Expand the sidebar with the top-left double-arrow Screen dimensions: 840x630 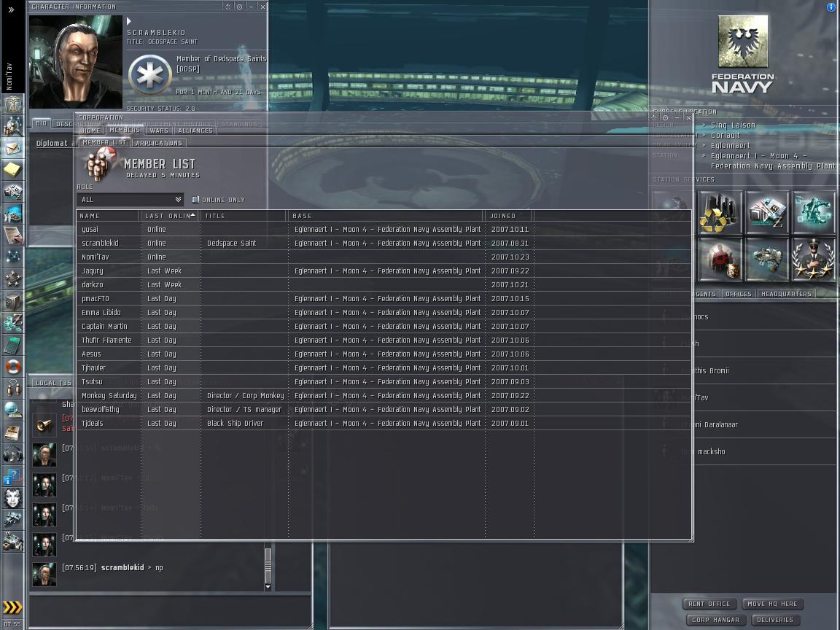[x=11, y=9]
